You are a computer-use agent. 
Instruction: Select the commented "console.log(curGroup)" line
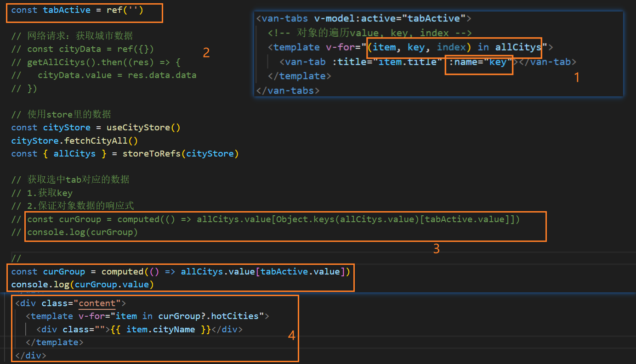[x=74, y=232]
